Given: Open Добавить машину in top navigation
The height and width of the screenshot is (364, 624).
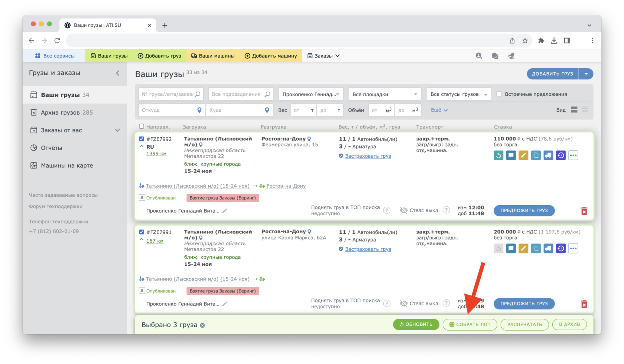Looking at the screenshot, I should [271, 56].
